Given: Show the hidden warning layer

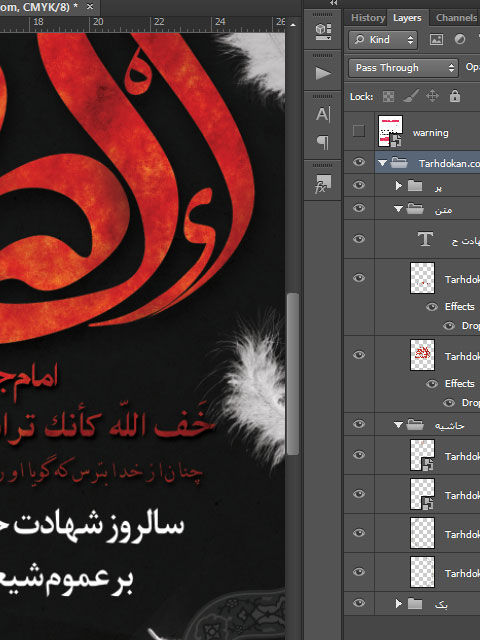Looking at the screenshot, I should pos(359,131).
